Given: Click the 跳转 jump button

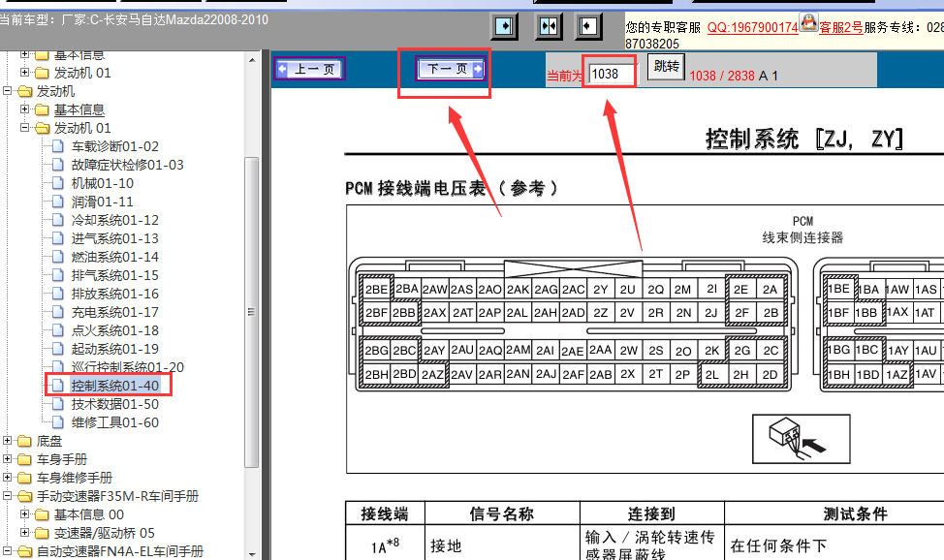Looking at the screenshot, I should click(666, 66).
